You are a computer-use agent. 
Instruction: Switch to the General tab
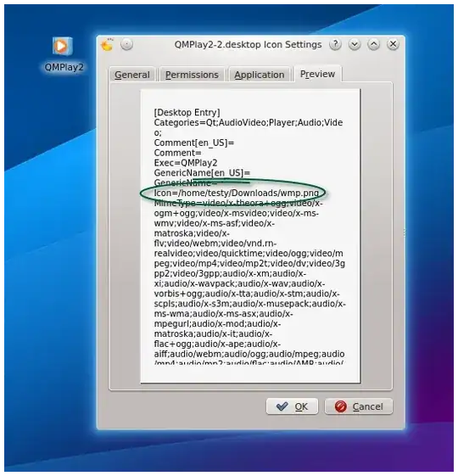132,75
